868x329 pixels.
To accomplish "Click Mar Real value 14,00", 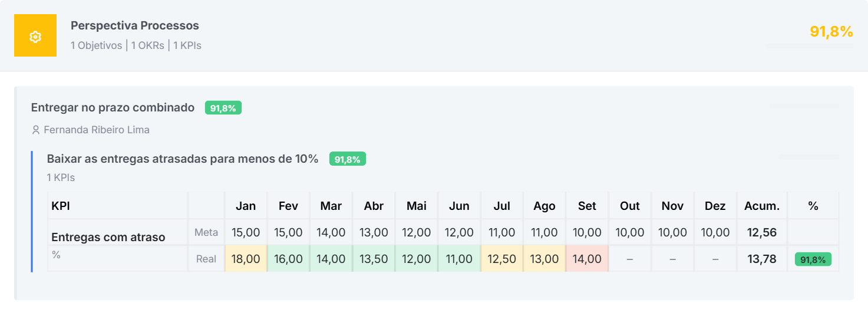I will (x=331, y=259).
